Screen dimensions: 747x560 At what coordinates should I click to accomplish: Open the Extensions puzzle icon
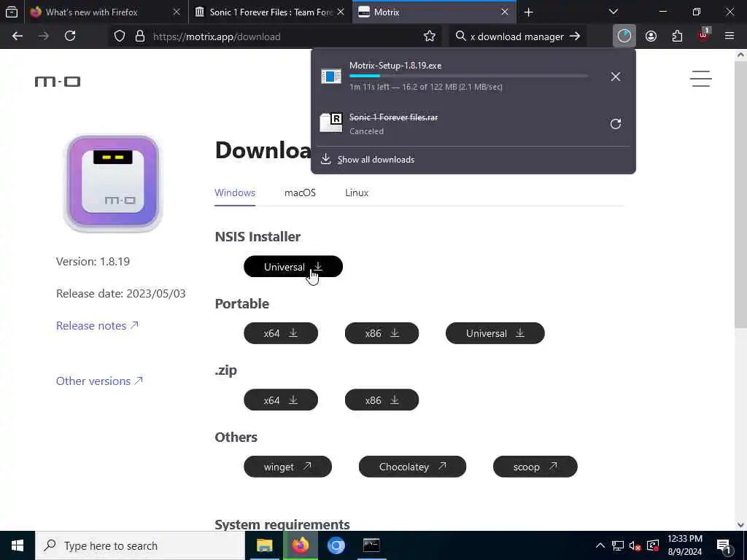[677, 36]
